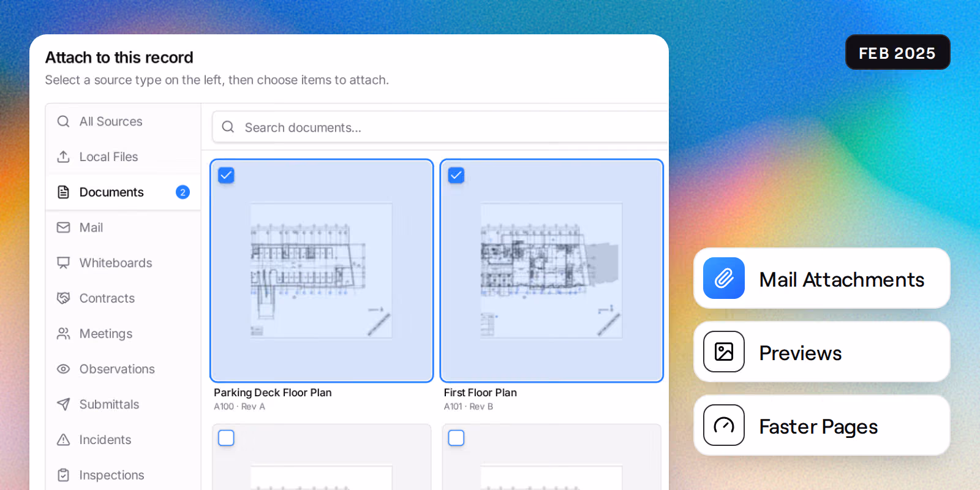Open the Faster Pages feature card
The height and width of the screenshot is (490, 980).
pyautogui.click(x=822, y=425)
